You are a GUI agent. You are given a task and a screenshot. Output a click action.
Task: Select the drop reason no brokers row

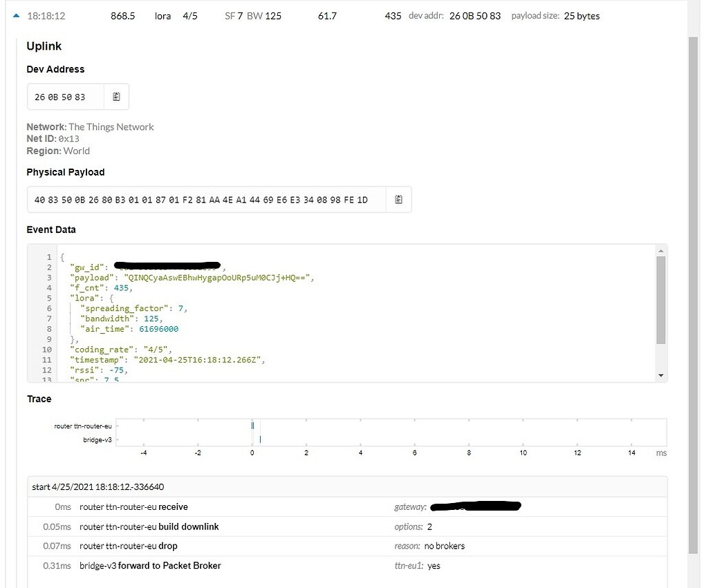[x=347, y=546]
